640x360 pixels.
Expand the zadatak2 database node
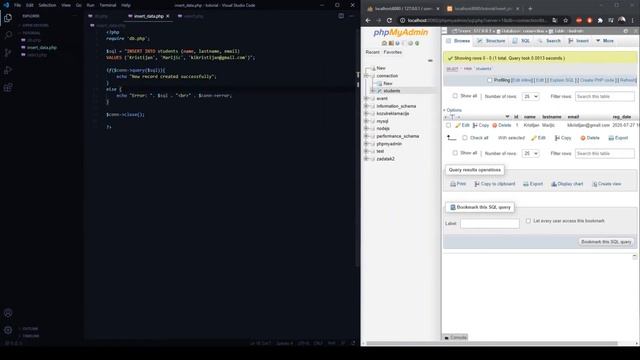pyautogui.click(x=366, y=159)
